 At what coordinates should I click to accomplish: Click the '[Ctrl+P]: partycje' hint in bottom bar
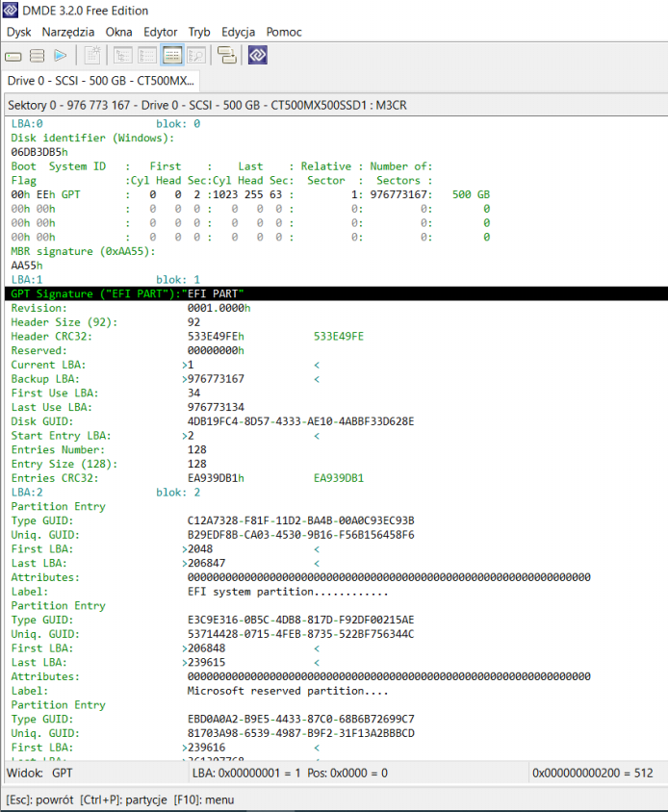pos(123,800)
